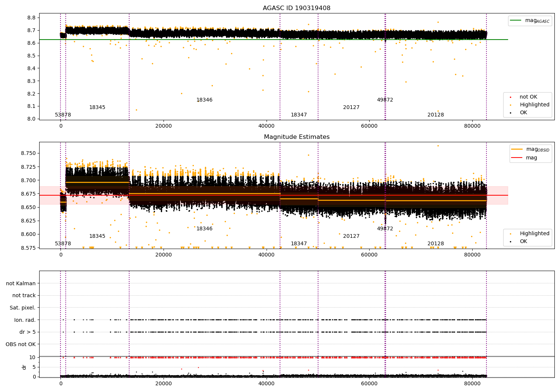Click the 80000 x-tick under bottom plot
The width and height of the screenshot is (560, 392).
point(472,384)
